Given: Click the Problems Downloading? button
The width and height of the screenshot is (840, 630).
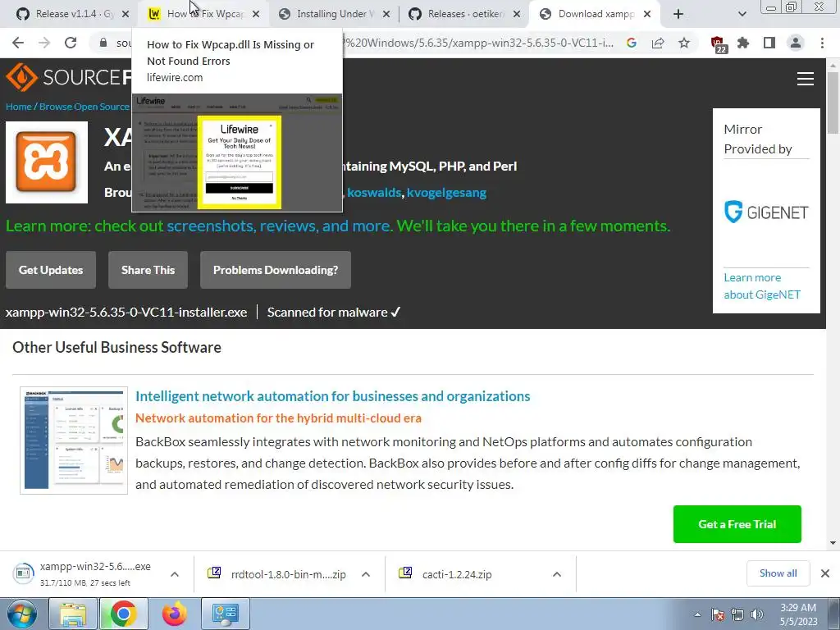Looking at the screenshot, I should (x=276, y=270).
